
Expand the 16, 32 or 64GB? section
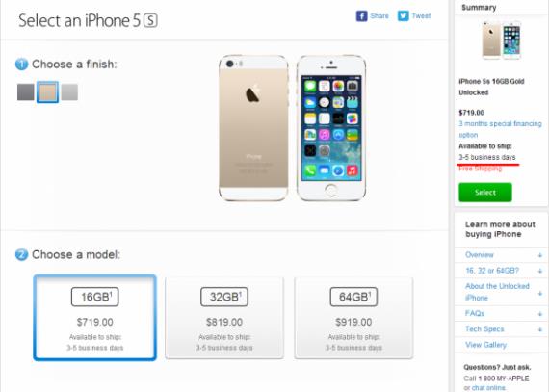(x=502, y=271)
